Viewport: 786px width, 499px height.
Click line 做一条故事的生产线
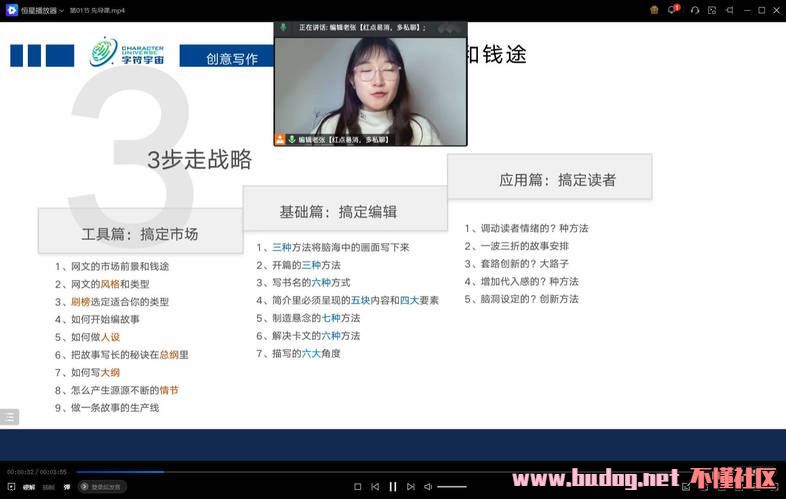[x=107, y=408]
